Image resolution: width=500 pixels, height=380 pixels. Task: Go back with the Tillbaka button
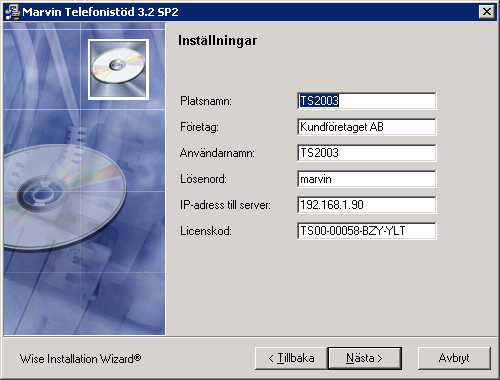tap(291, 358)
